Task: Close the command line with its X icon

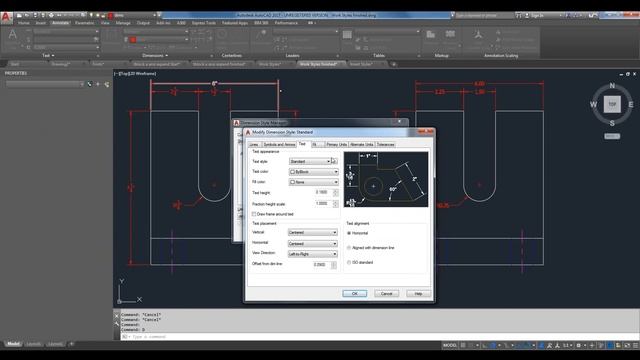Action: point(117,315)
